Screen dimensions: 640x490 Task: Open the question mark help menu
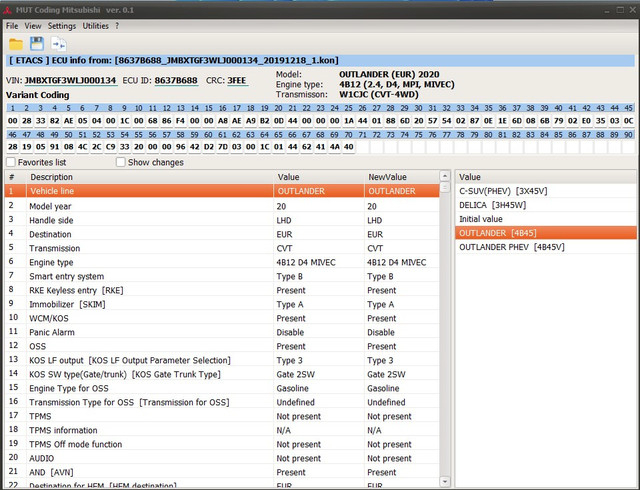(117, 25)
